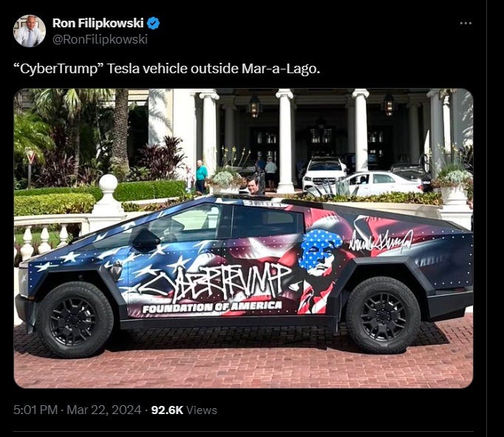Open the Ron Filipkowski display name link
This screenshot has width=504, height=437.
pos(98,23)
